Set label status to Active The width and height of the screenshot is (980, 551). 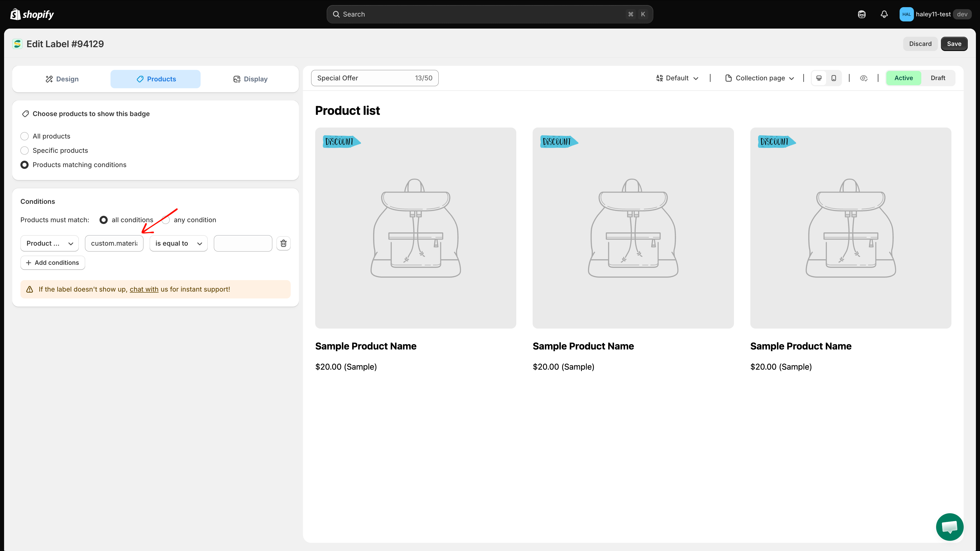(903, 78)
